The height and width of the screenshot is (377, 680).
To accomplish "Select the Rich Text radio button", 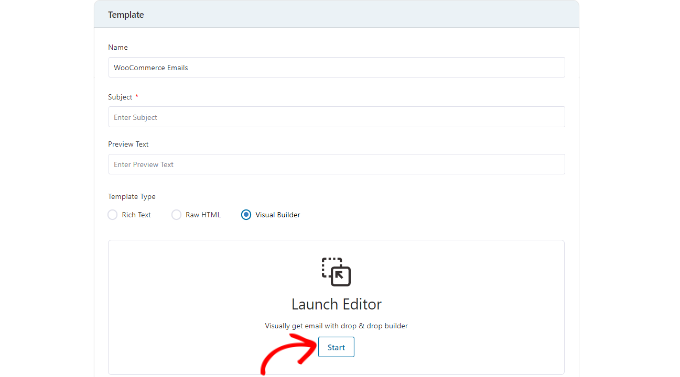I will click(112, 215).
